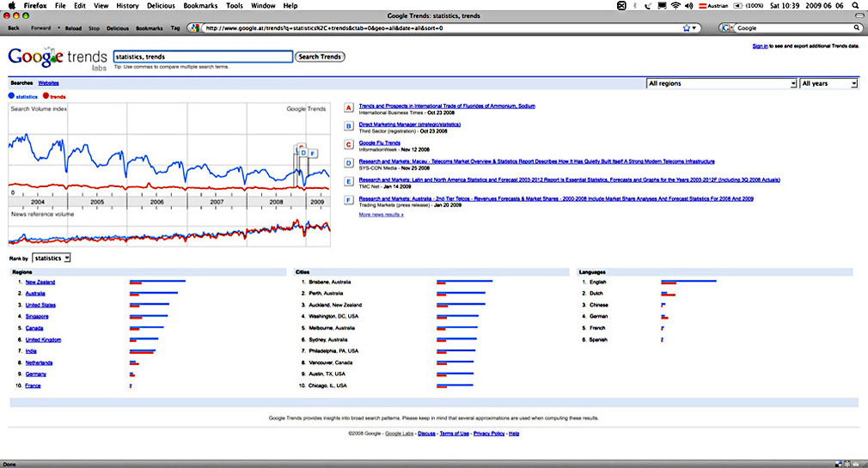Screen dimensions: 868x468
Task: Click the D flag on the search volume graph
Action: coord(303,152)
